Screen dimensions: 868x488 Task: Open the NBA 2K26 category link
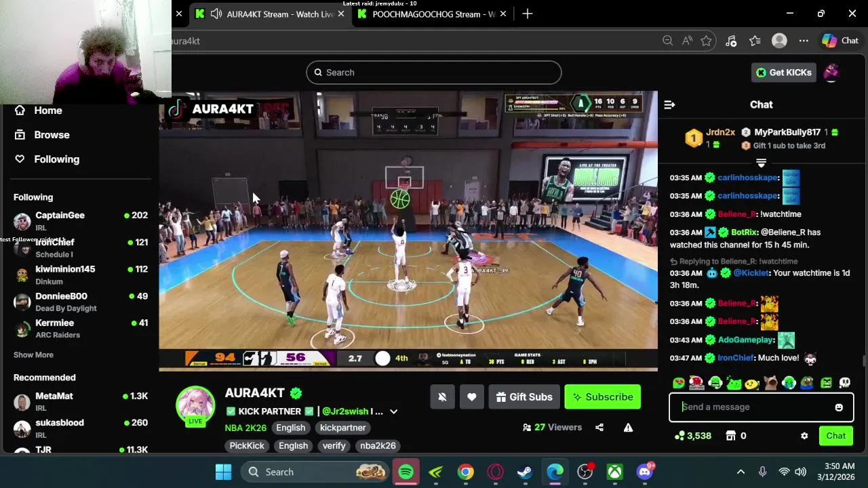[245, 428]
